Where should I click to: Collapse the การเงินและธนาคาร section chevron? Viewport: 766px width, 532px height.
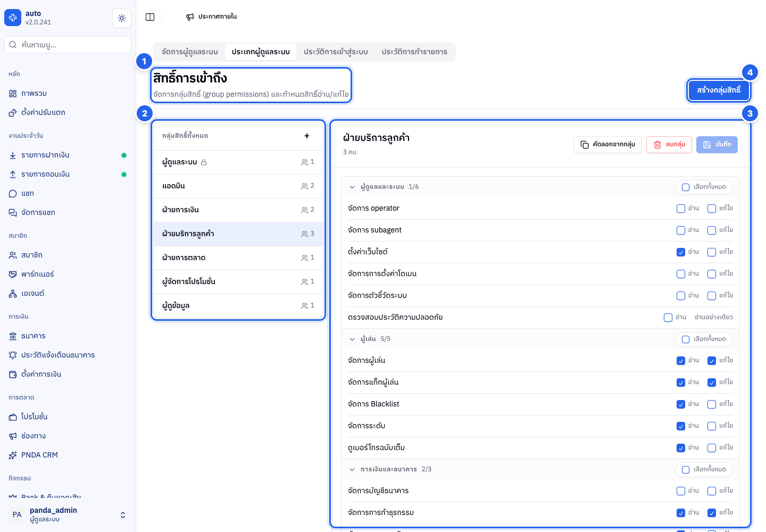point(352,470)
